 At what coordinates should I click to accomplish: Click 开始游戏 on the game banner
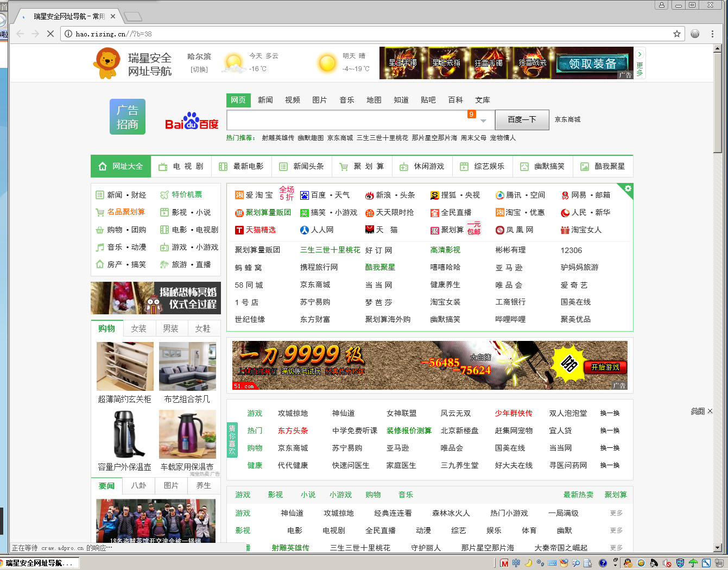point(605,368)
